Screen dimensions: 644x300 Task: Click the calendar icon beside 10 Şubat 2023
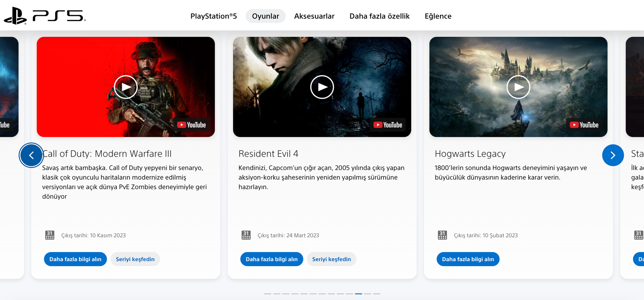click(442, 235)
